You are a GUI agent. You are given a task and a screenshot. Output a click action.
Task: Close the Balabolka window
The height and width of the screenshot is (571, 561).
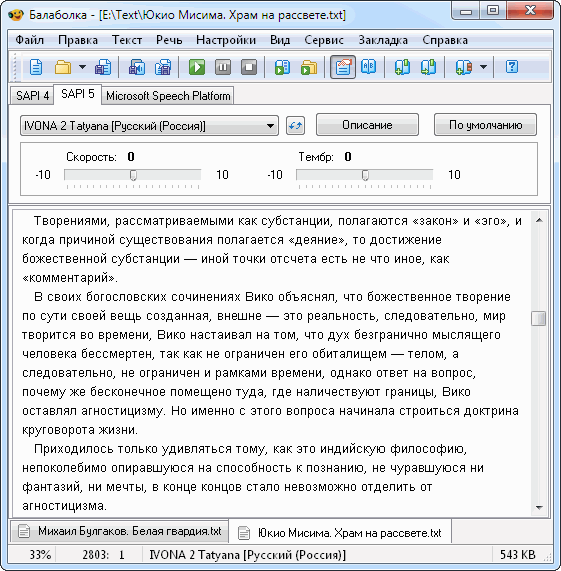pyautogui.click(x=530, y=12)
